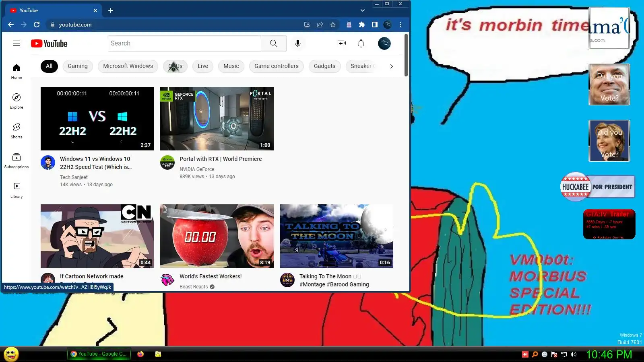
Task: Launch Firefox from the taskbar
Action: click(140, 354)
